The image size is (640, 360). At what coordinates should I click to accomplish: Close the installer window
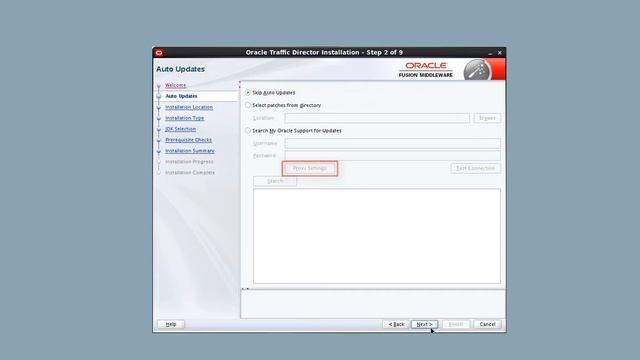(x=500, y=53)
